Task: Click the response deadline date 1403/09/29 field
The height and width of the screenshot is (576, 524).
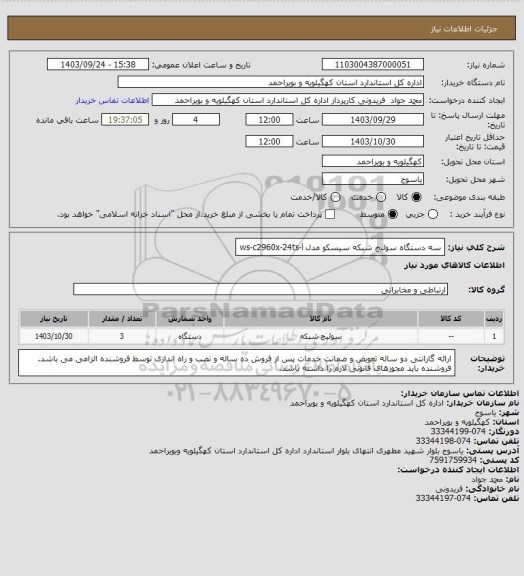Action: (x=373, y=120)
